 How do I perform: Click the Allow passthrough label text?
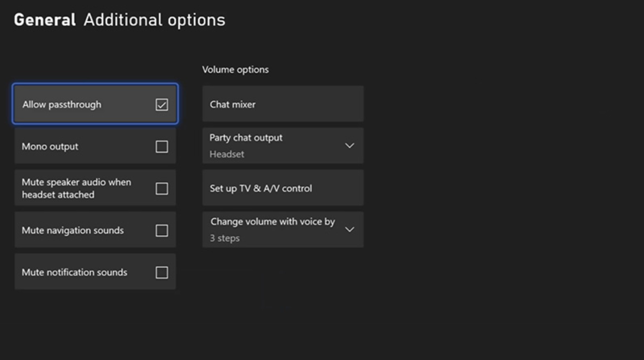click(x=62, y=105)
